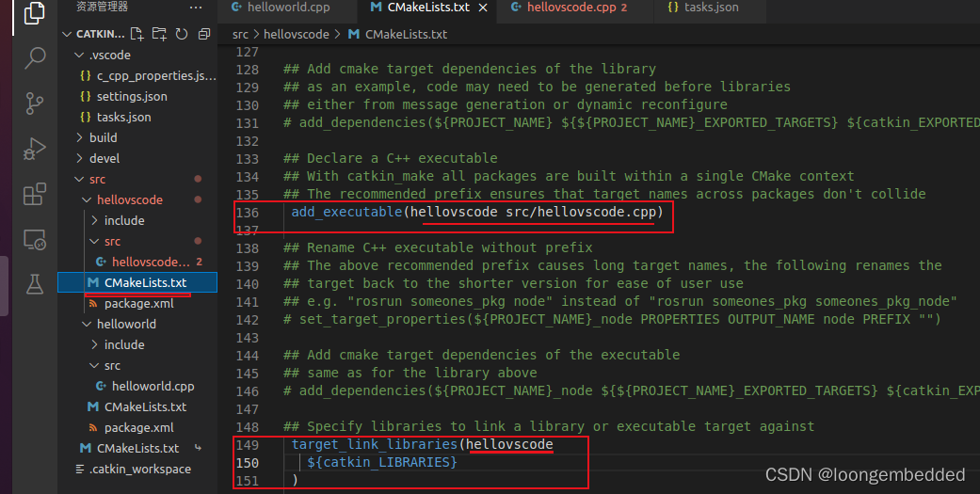Open the Testing flask view
980x494 pixels.
(35, 284)
